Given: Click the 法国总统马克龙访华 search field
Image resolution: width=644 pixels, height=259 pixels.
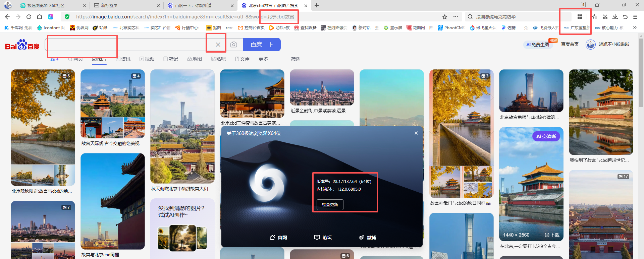Looking at the screenshot, I should click(x=516, y=17).
